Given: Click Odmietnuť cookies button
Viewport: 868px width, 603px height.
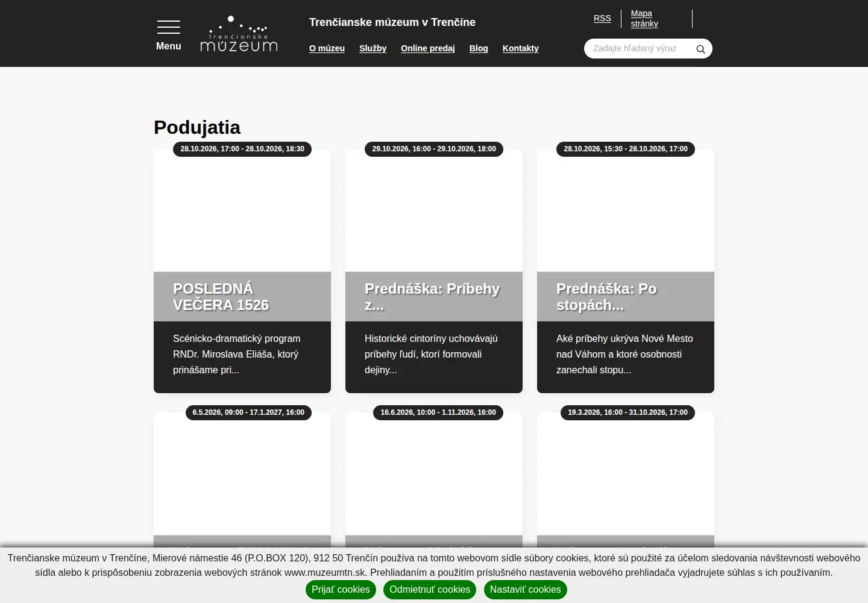Looking at the screenshot, I should [x=430, y=590].
